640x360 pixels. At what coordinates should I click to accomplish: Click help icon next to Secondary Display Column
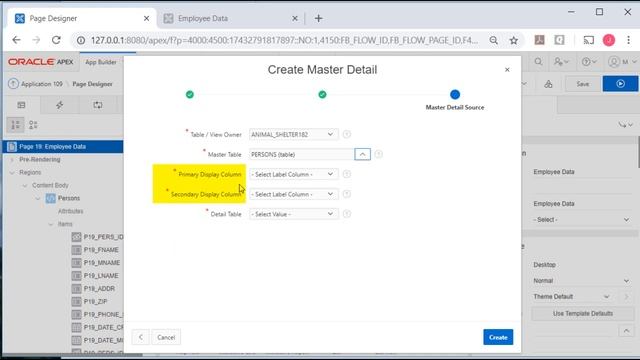[x=347, y=194]
